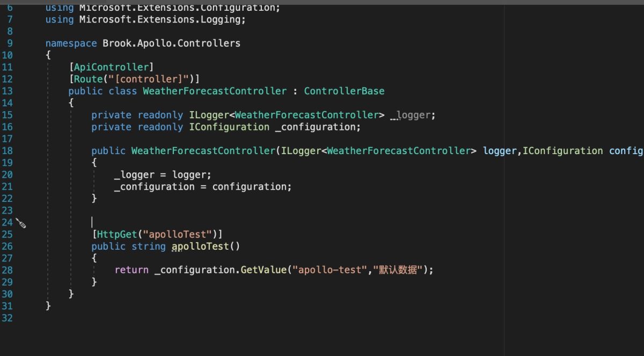Click line number 13 in gutter
Image resolution: width=644 pixels, height=356 pixels.
pos(8,91)
